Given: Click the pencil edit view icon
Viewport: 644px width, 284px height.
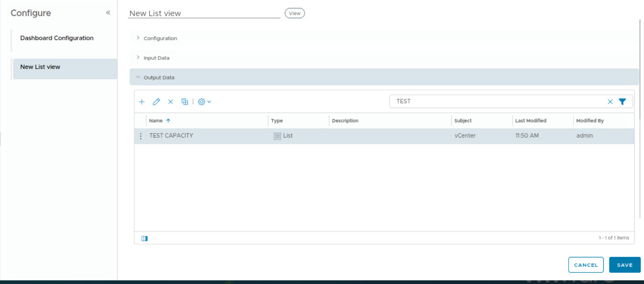Looking at the screenshot, I should point(156,102).
